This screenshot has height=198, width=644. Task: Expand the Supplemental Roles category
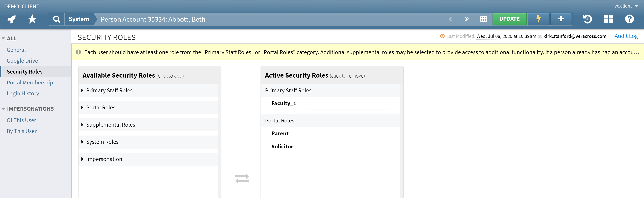pos(111,125)
